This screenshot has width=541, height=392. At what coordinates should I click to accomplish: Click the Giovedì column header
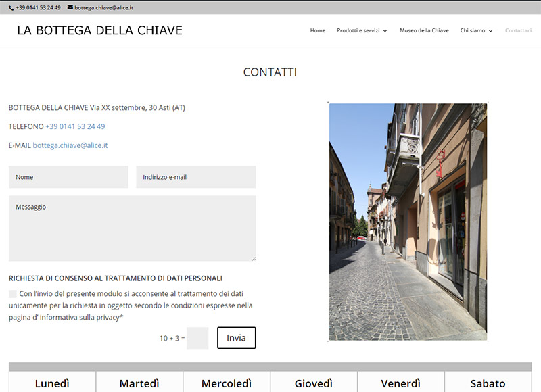point(314,383)
